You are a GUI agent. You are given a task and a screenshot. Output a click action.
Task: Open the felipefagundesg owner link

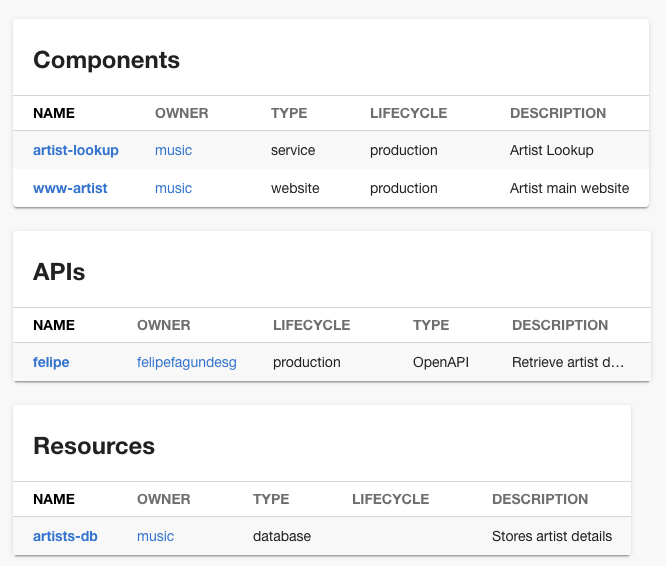[186, 362]
